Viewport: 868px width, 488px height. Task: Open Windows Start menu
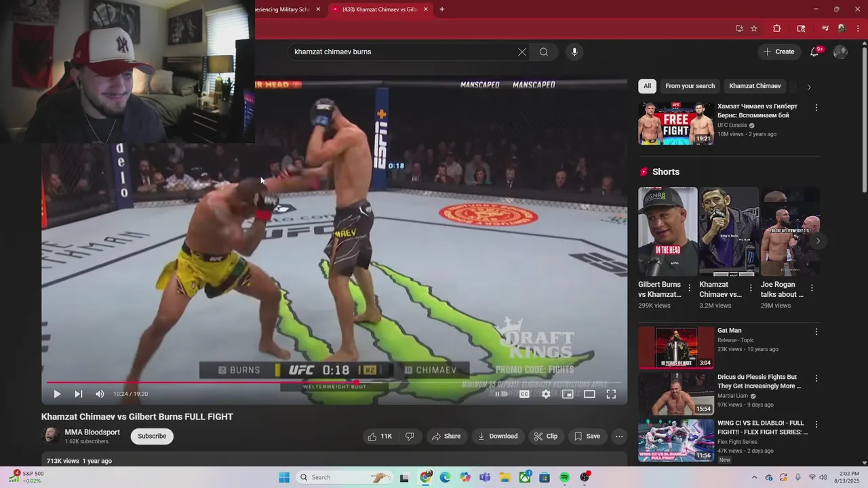click(x=284, y=477)
